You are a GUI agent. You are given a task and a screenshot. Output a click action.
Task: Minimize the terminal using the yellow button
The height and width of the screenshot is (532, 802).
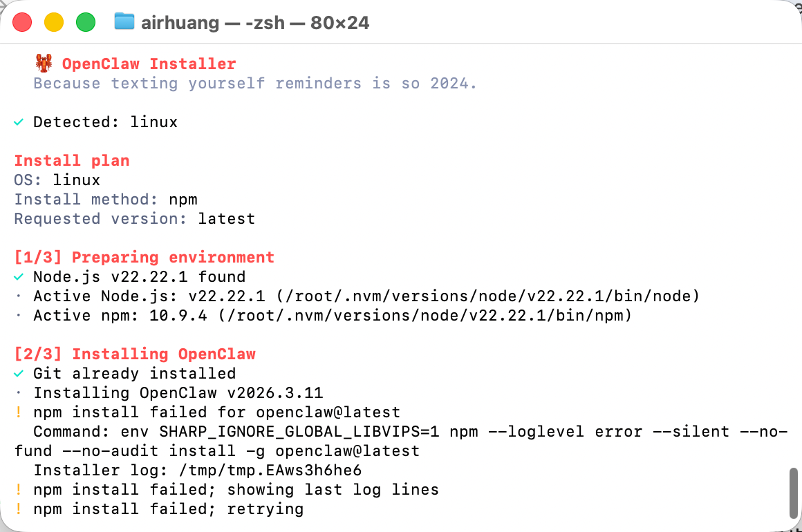pos(54,22)
